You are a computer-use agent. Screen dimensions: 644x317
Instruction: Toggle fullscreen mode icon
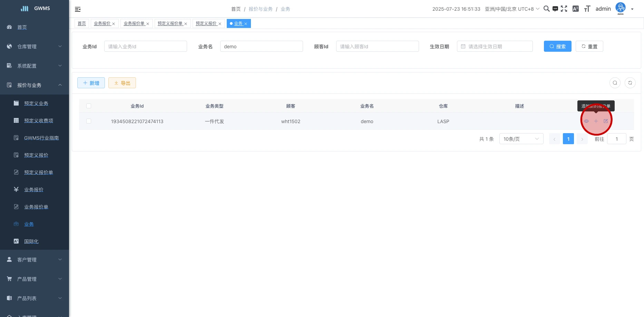click(564, 9)
